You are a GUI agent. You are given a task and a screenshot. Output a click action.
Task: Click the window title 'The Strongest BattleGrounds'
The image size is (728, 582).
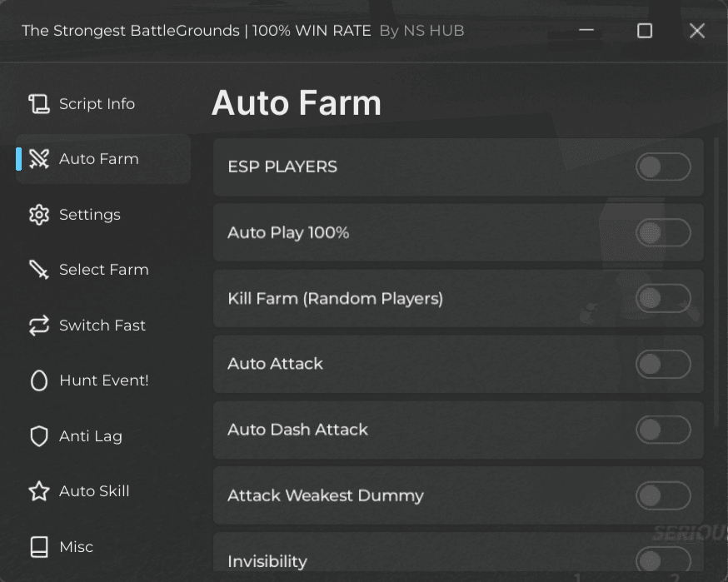(131, 31)
